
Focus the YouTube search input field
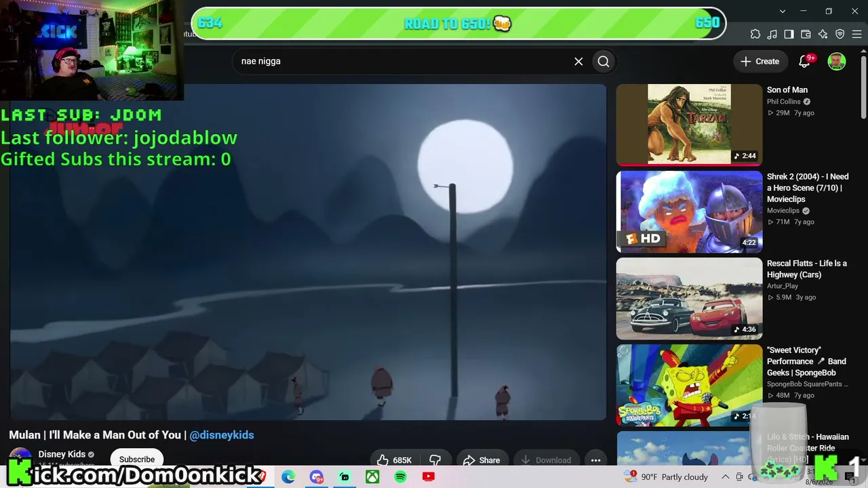(403, 62)
